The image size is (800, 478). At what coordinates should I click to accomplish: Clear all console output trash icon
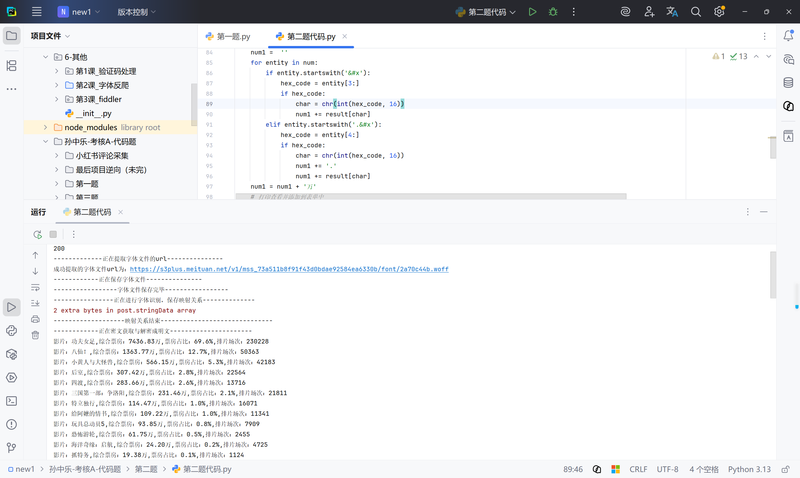coord(35,335)
